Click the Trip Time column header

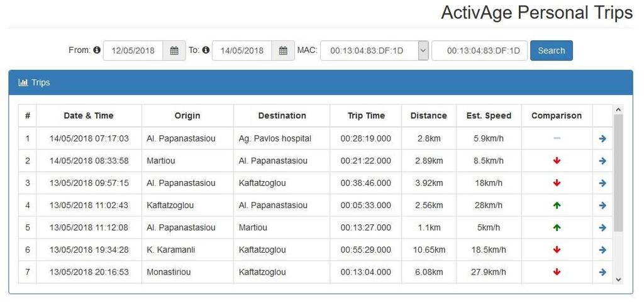coord(365,116)
